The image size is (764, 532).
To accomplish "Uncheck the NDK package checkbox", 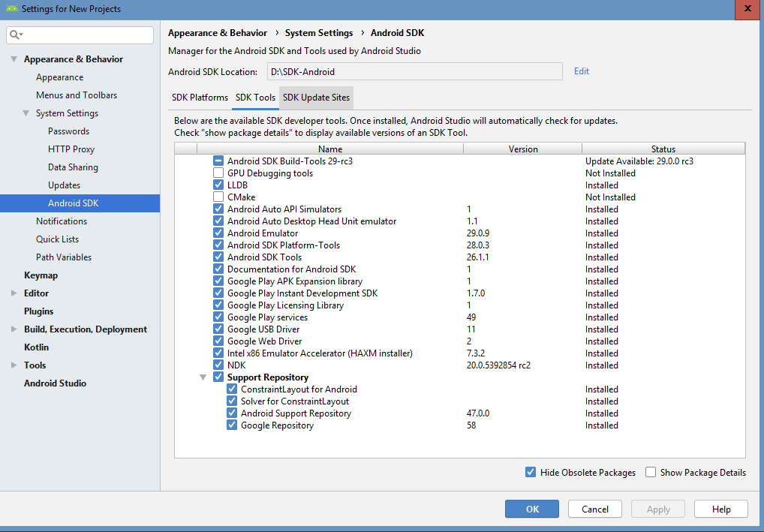I will point(218,365).
